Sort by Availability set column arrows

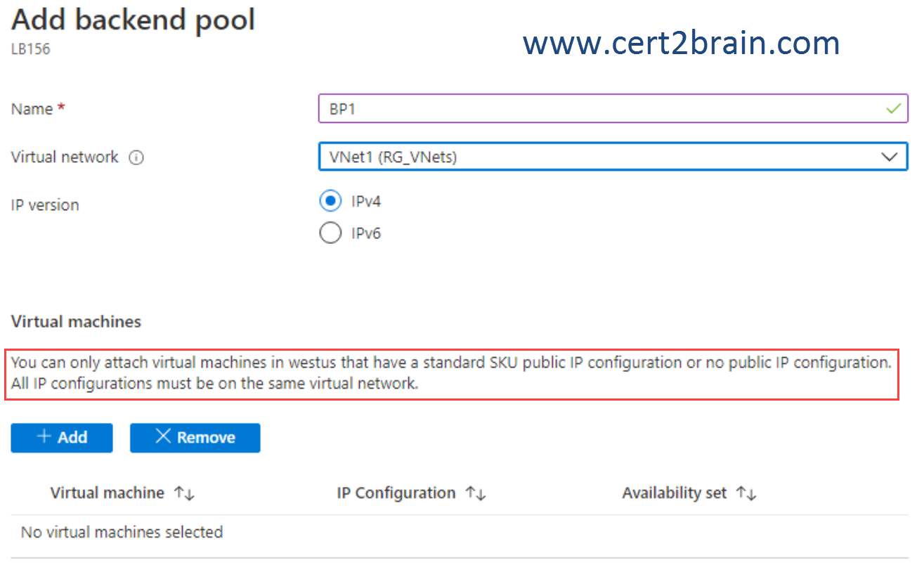(746, 493)
